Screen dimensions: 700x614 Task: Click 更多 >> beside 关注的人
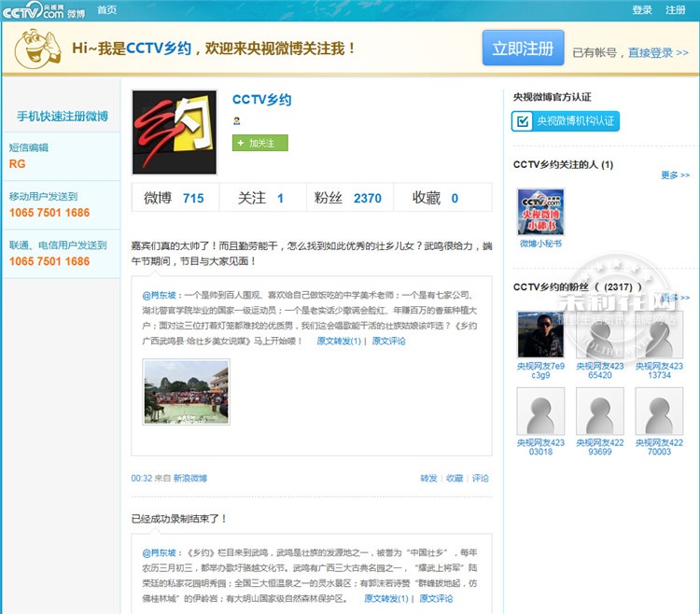click(675, 174)
